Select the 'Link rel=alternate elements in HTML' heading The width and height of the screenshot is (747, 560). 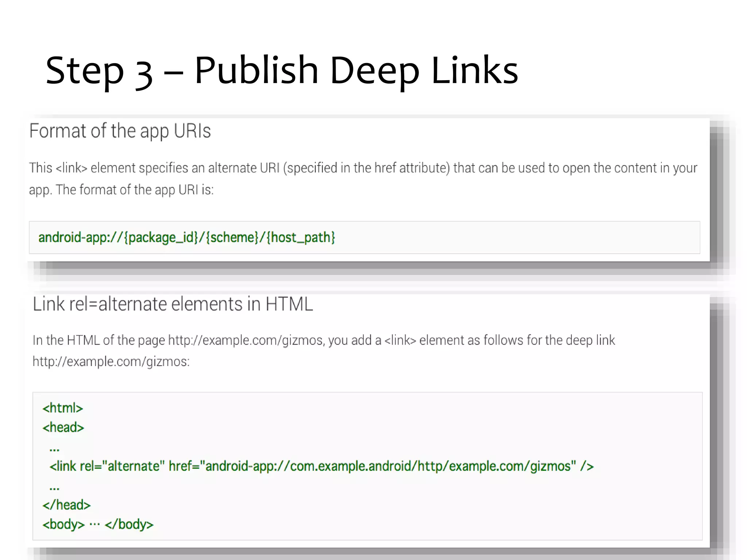pyautogui.click(x=173, y=304)
